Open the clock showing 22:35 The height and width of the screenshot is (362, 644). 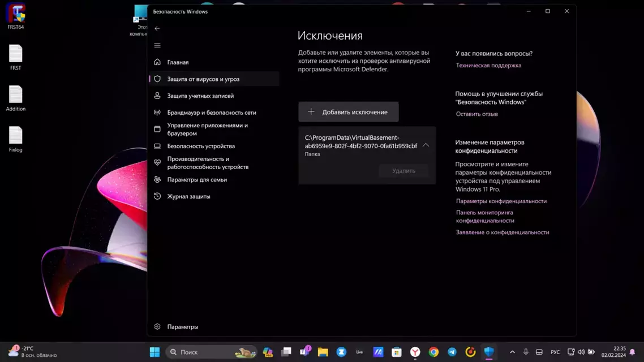point(613,352)
